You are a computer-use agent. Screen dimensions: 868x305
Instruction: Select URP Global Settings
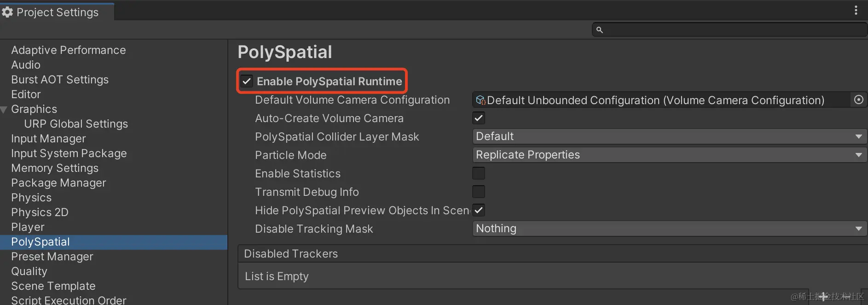76,123
